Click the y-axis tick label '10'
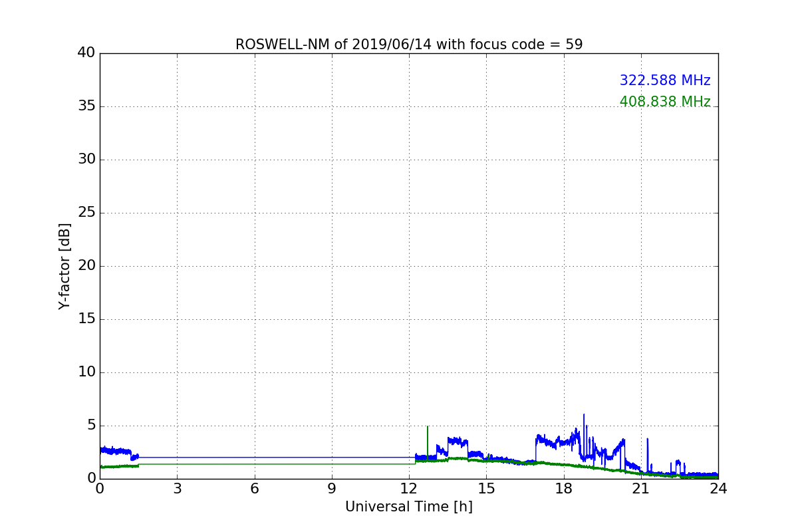The height and width of the screenshot is (532, 798). click(x=86, y=372)
